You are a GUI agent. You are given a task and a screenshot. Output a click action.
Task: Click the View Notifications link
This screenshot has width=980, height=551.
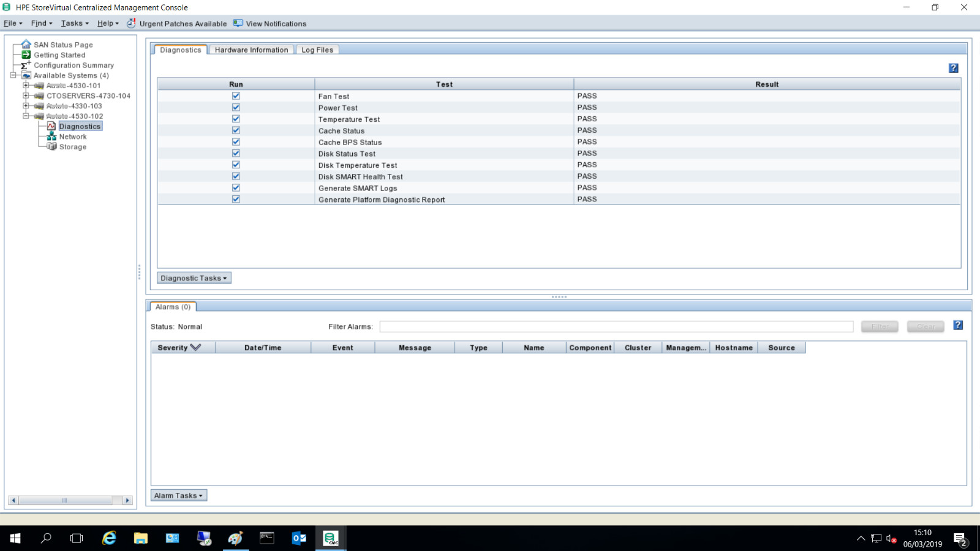(276, 24)
